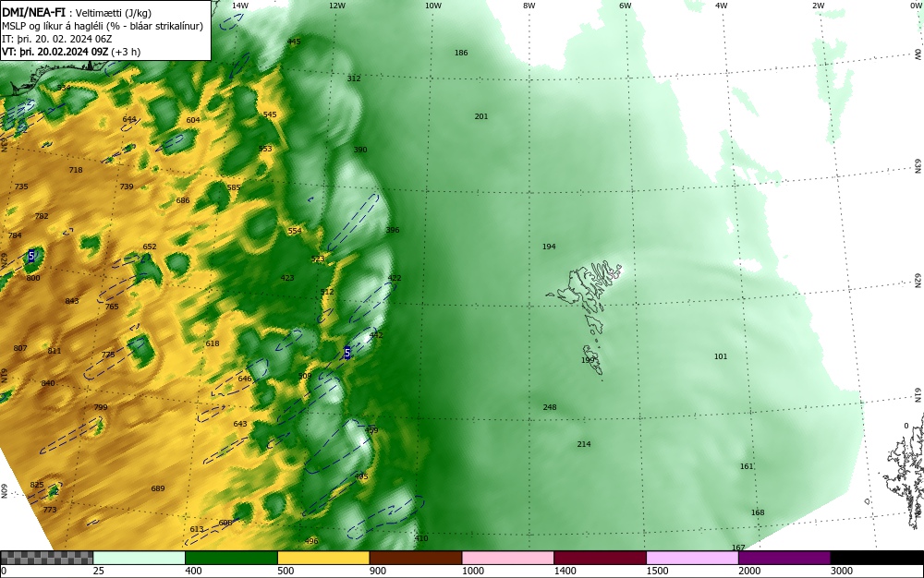Click the map value '194'
Viewport: 924px width, 578px height.
(549, 247)
